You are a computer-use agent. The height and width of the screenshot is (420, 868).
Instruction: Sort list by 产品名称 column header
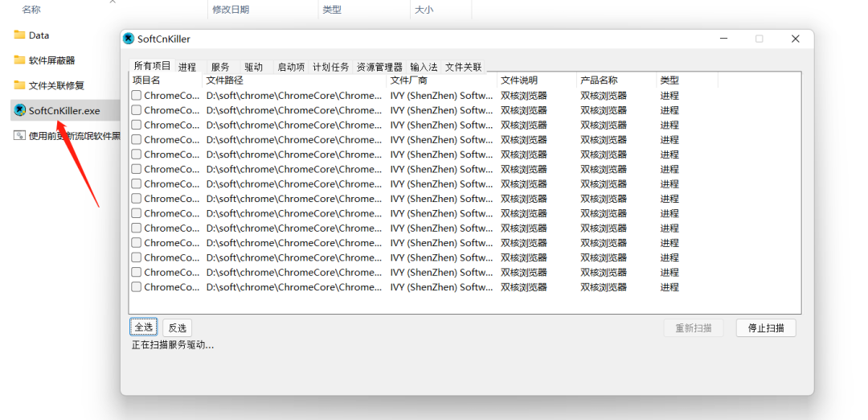(x=616, y=80)
